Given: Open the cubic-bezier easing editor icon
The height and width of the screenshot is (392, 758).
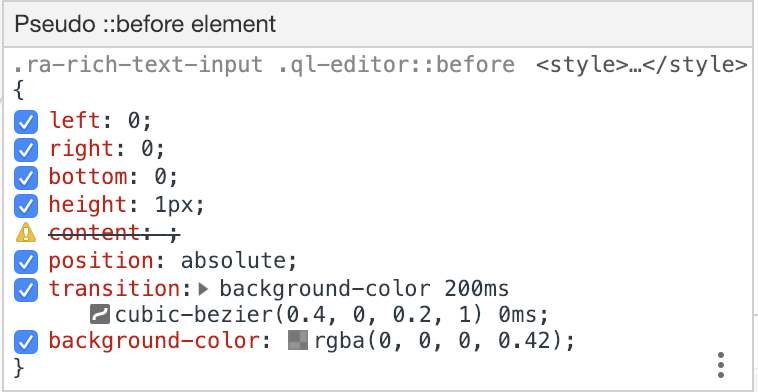Looking at the screenshot, I should 101,315.
